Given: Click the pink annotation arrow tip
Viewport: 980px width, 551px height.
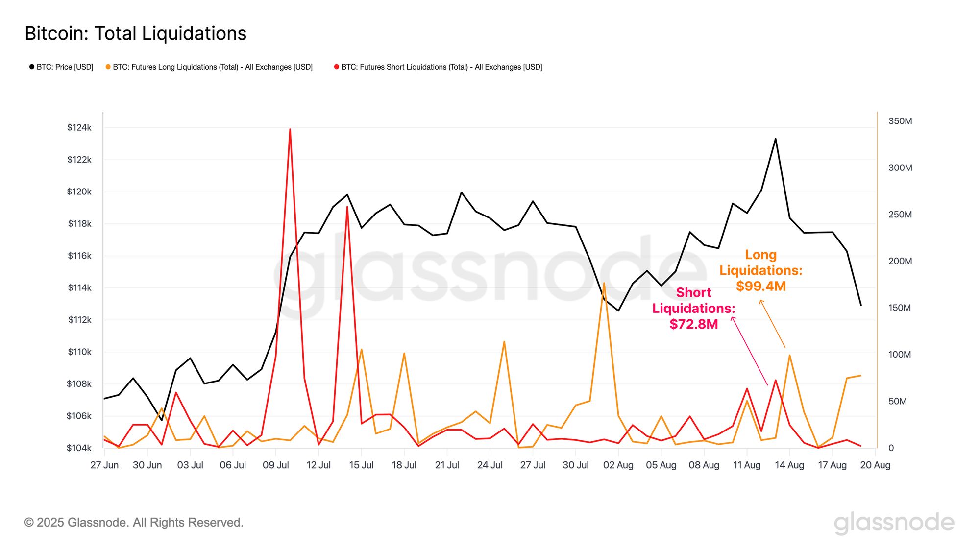Looking at the screenshot, I should click(x=733, y=318).
